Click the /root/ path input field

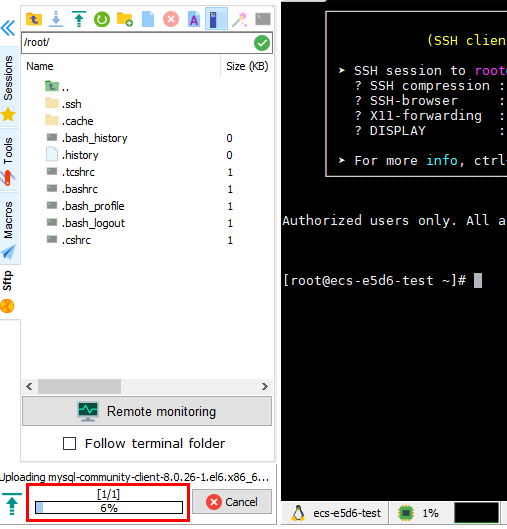point(137,43)
